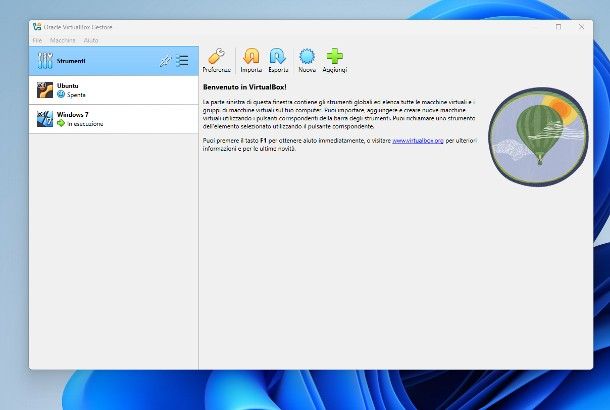Screen dimensions: 610x410
Task: Open the Strumenti list menu icon
Action: [182, 61]
